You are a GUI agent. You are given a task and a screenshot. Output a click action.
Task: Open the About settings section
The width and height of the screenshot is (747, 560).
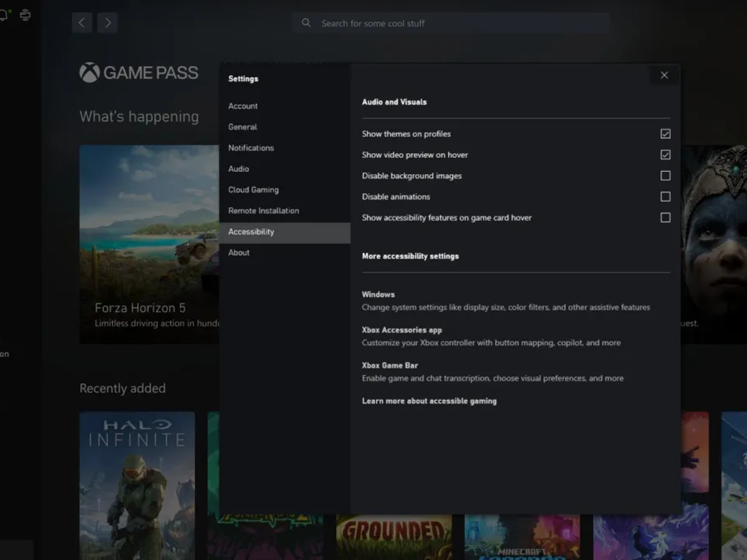[238, 252]
